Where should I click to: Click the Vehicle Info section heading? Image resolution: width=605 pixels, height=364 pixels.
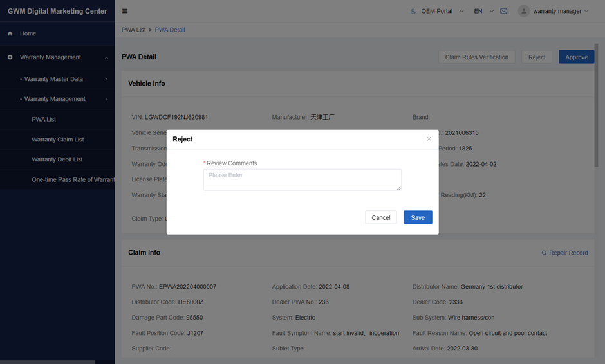click(x=147, y=84)
